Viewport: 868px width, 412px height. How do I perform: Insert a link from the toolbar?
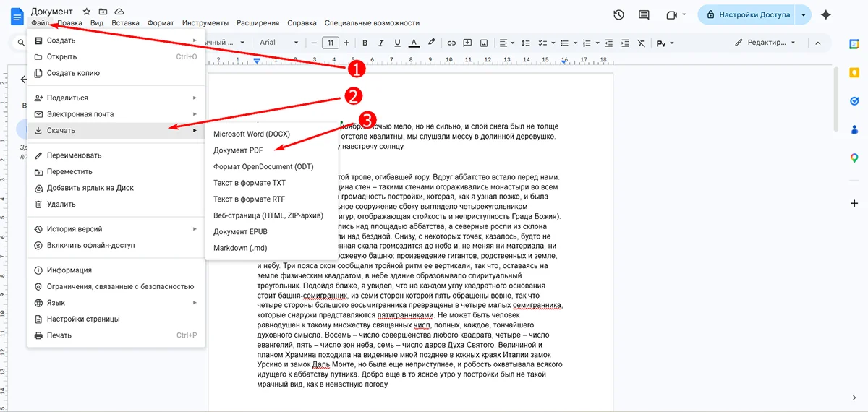tap(451, 43)
